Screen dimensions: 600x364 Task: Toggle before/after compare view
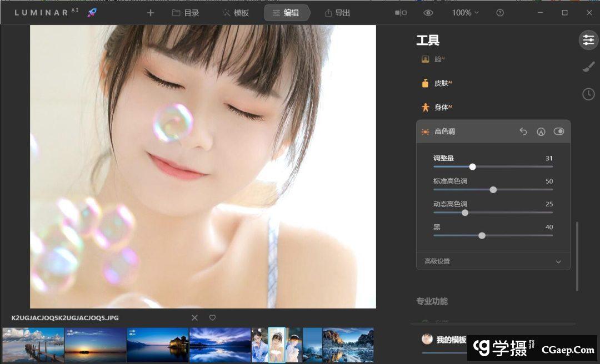(401, 13)
